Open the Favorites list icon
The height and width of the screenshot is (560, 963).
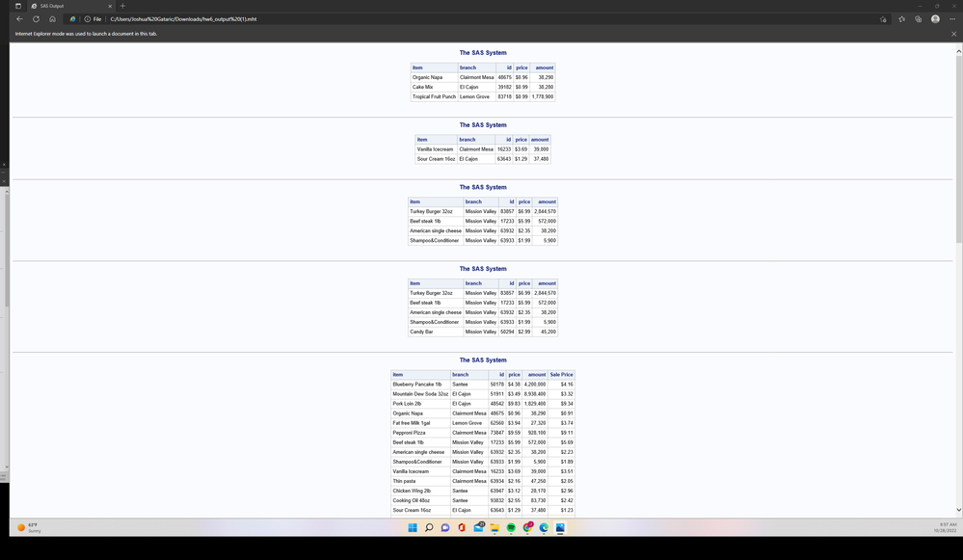coord(901,19)
